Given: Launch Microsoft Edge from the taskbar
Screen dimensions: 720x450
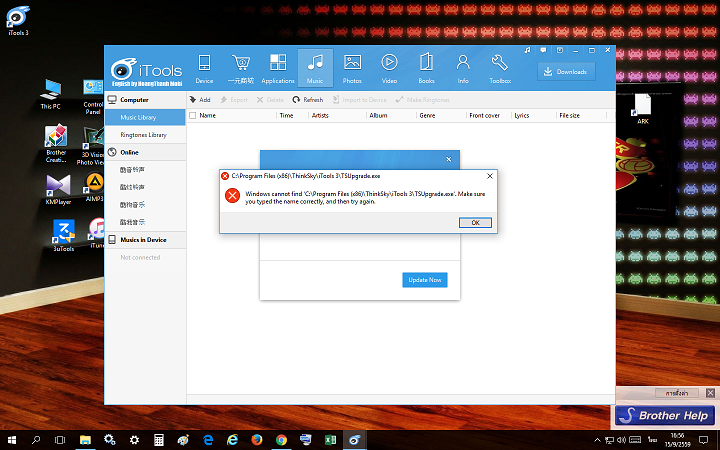Looking at the screenshot, I should [x=208, y=440].
